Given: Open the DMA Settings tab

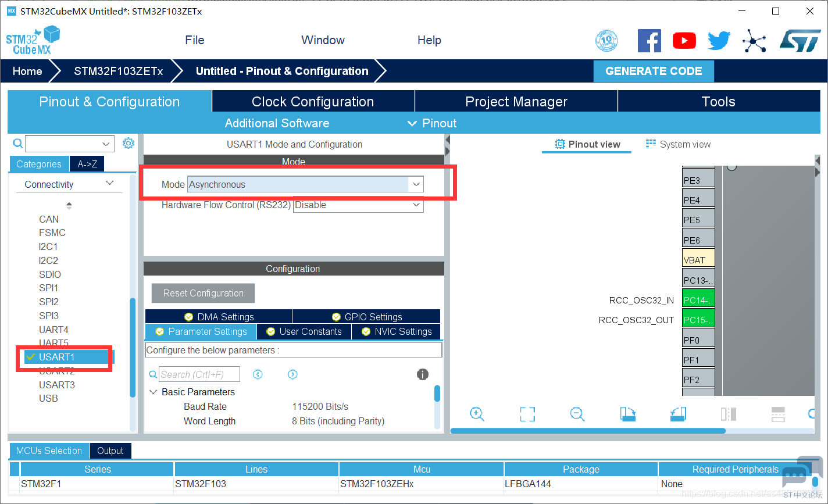Looking at the screenshot, I should (219, 317).
